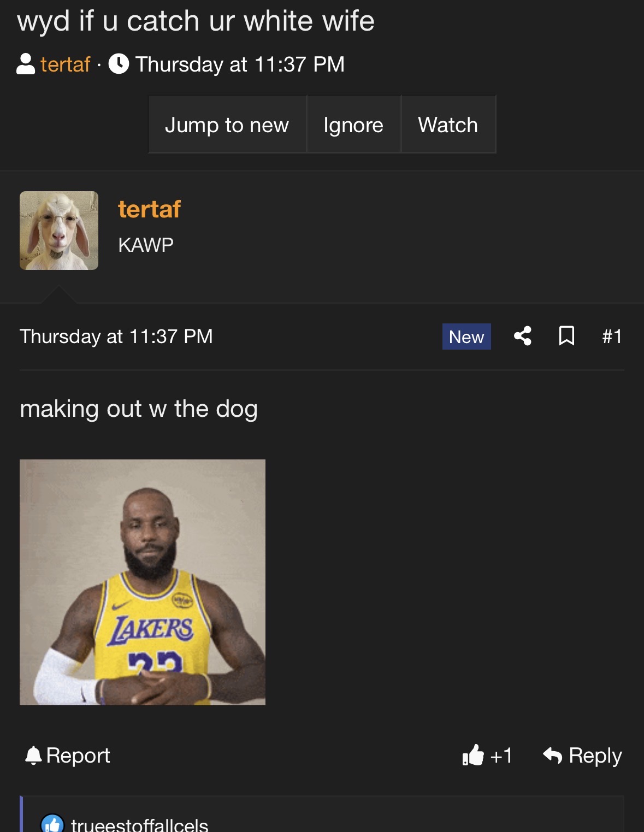
Task: Open trueestoffallcels profile link
Action: [x=140, y=824]
